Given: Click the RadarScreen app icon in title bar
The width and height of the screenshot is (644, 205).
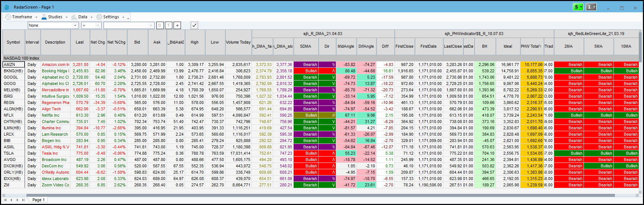Looking at the screenshot, I should (6, 7).
